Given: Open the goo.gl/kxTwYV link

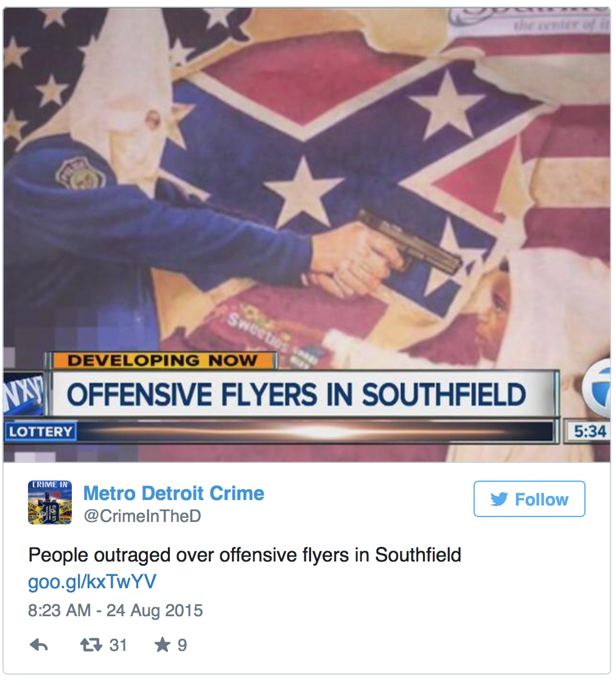Looking at the screenshot, I should pos(93,582).
